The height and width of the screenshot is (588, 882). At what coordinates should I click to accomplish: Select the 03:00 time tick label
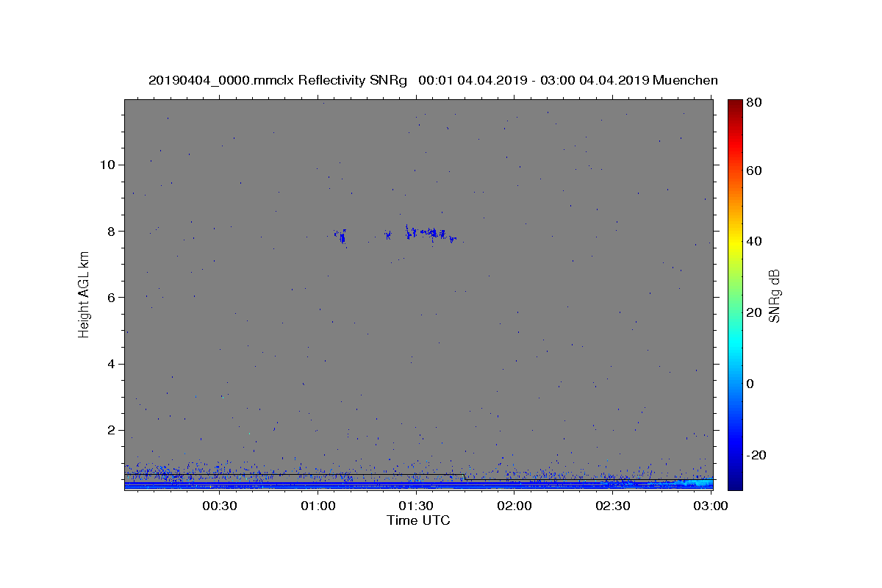point(711,506)
